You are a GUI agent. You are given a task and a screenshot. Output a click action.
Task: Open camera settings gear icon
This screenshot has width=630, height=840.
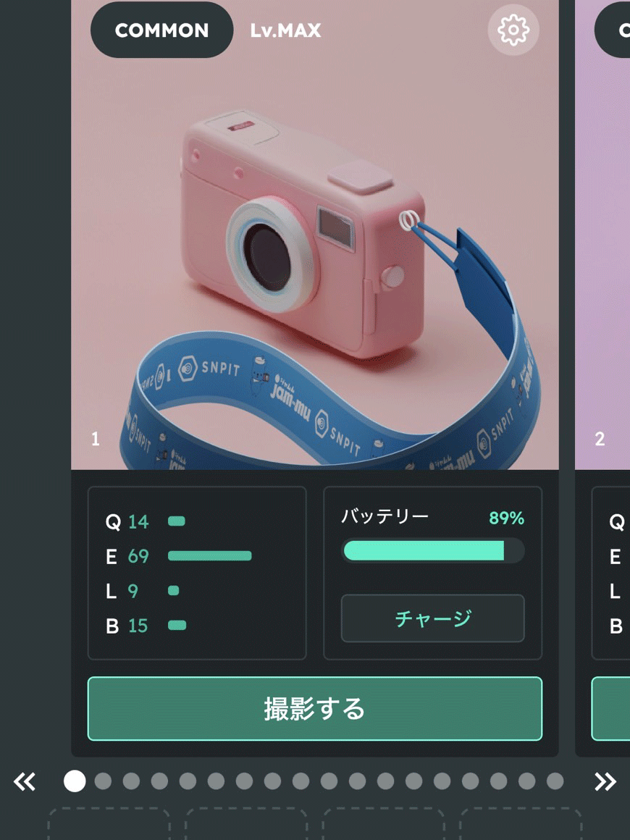tap(513, 30)
